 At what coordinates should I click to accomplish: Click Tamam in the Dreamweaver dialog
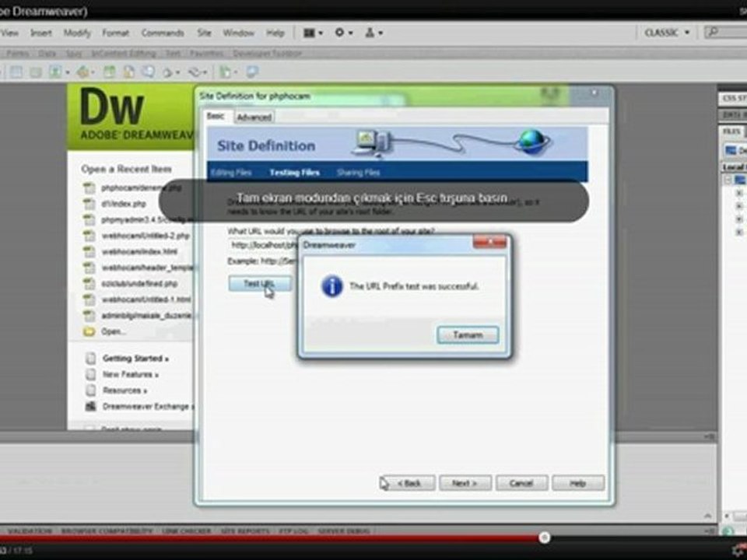tap(468, 335)
